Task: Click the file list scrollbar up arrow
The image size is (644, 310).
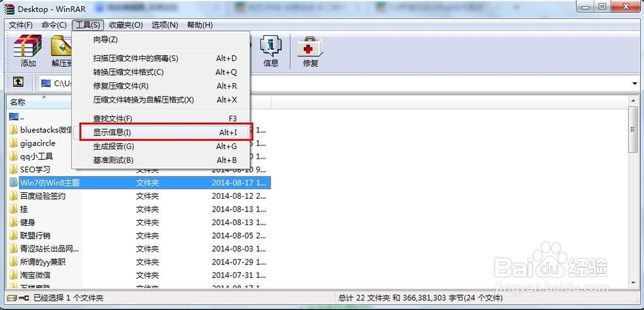Action: coord(633,102)
